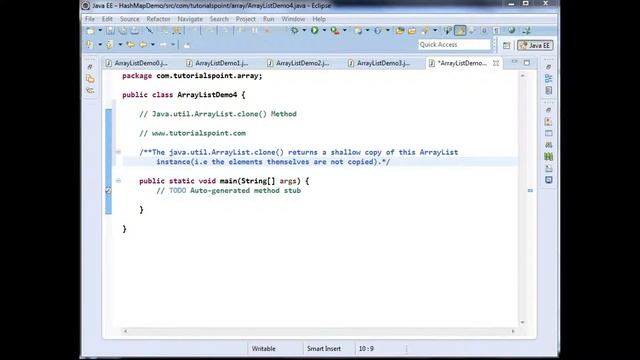Click the 10 : 9 cursor position indicator
Viewport: 640px width, 360px height.
pos(366,349)
